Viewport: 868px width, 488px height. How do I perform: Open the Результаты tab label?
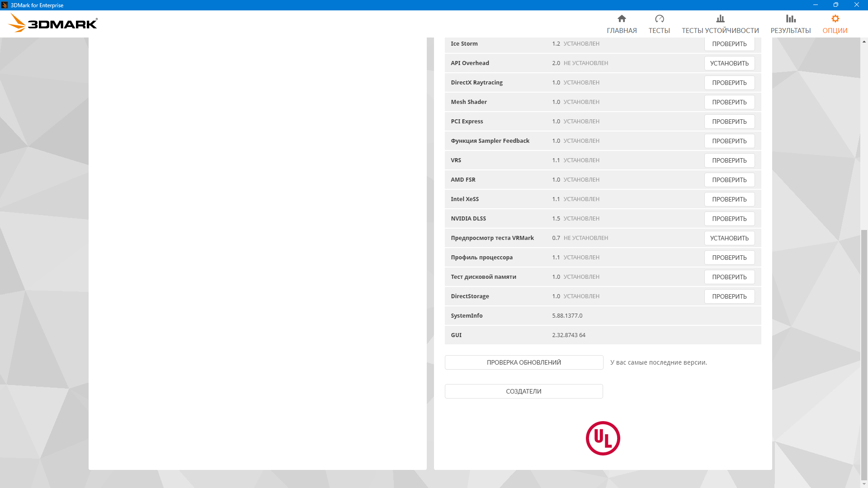(x=791, y=31)
